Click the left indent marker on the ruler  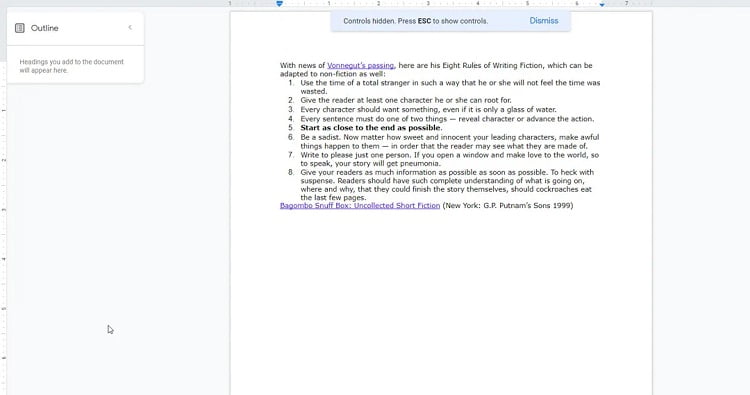coord(279,4)
